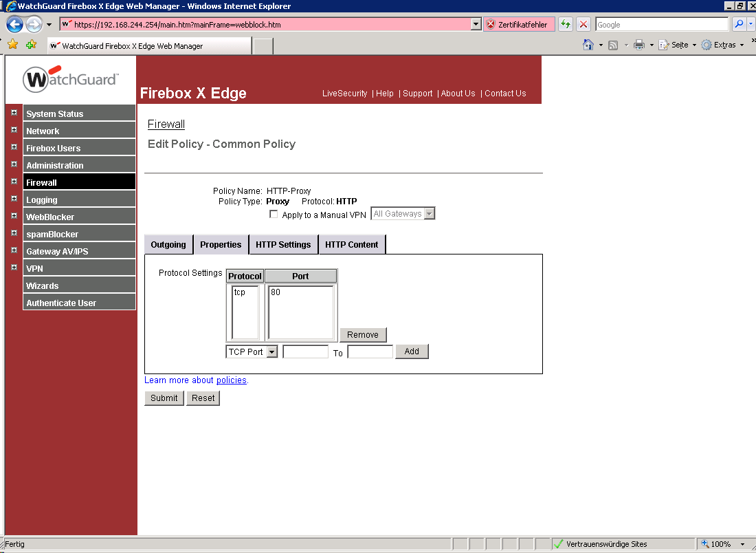This screenshot has width=756, height=553.
Task: Click the Back navigation arrow
Action: click(x=14, y=24)
